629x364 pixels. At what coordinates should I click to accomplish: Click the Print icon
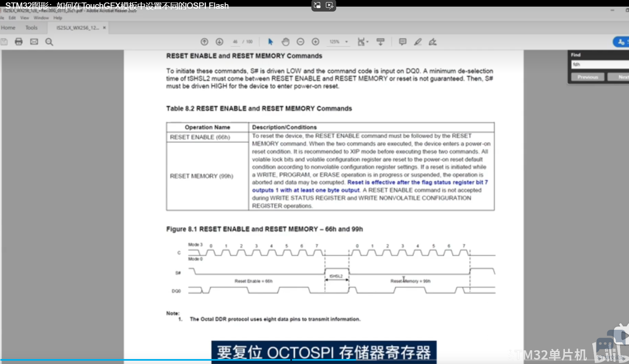[19, 42]
